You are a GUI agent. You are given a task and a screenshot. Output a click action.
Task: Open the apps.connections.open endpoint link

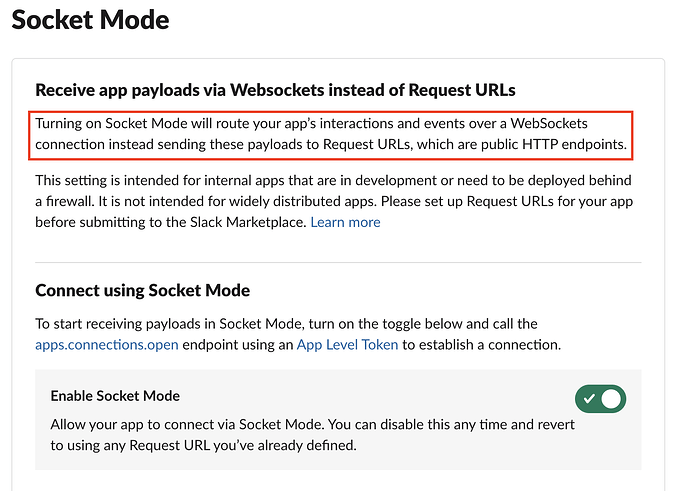coord(107,344)
